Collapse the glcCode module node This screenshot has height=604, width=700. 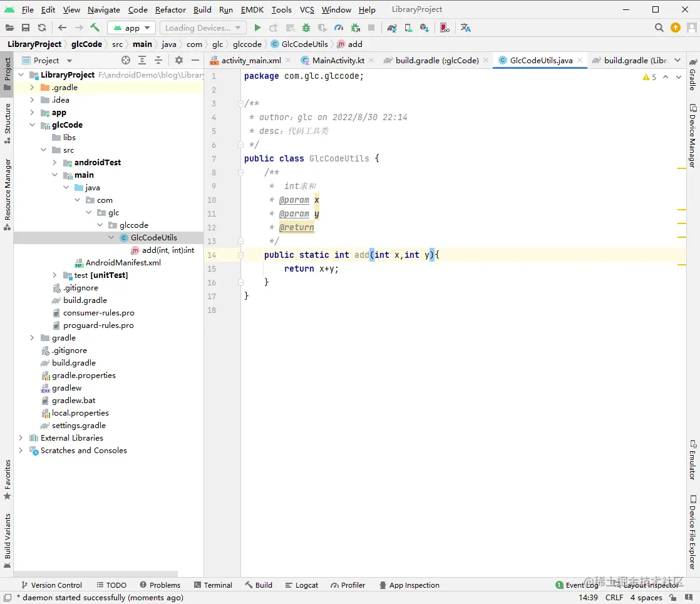click(32, 125)
